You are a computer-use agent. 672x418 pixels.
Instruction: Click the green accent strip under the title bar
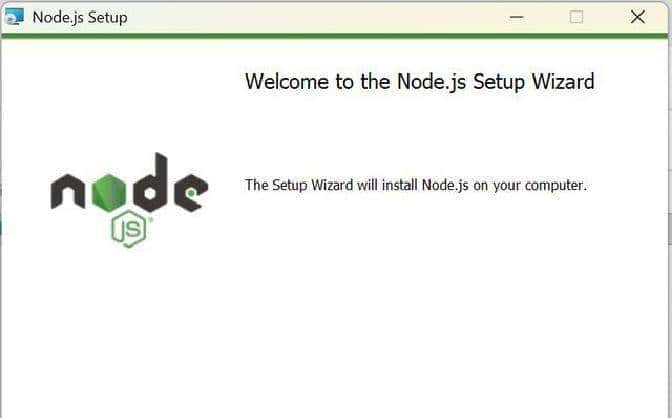click(335, 36)
